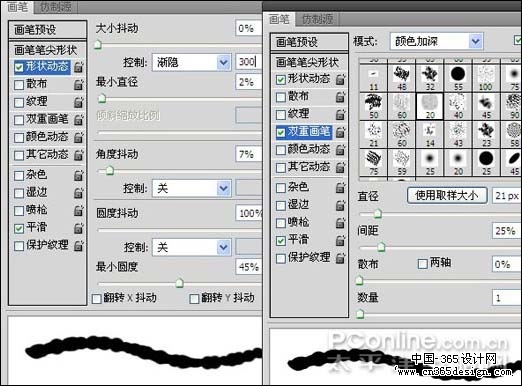This screenshot has width=522, height=386.
Task: Select brush tip thumbnail labeled 100
Action: [x=486, y=78]
